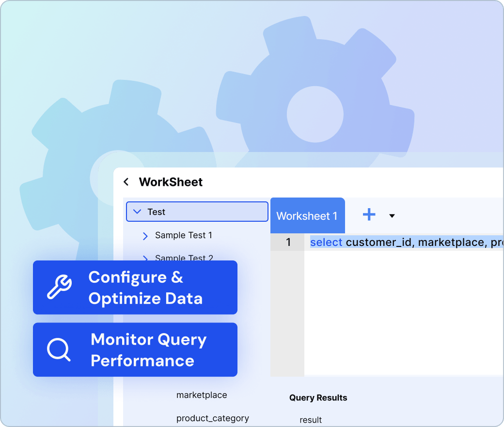This screenshot has height=427, width=504.
Task: Add a new worksheet with the plus icon
Action: [x=369, y=214]
